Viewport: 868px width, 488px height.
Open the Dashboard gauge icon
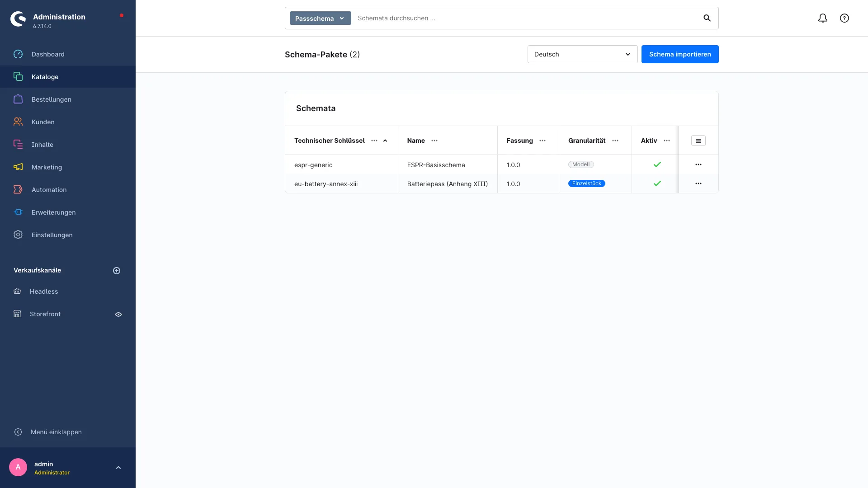point(18,54)
